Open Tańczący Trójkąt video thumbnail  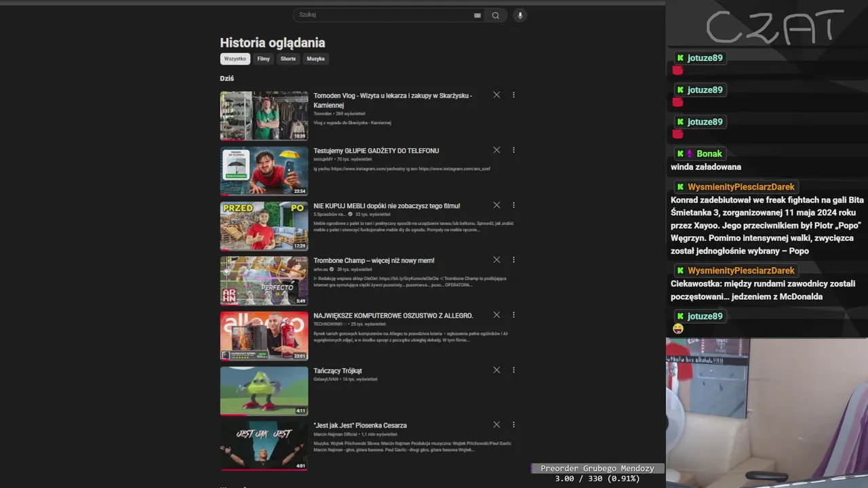(264, 391)
